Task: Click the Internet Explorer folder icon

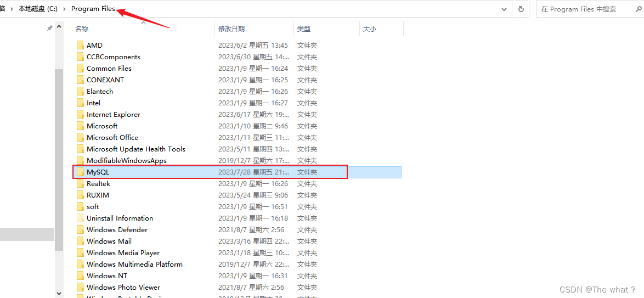Action: point(80,114)
